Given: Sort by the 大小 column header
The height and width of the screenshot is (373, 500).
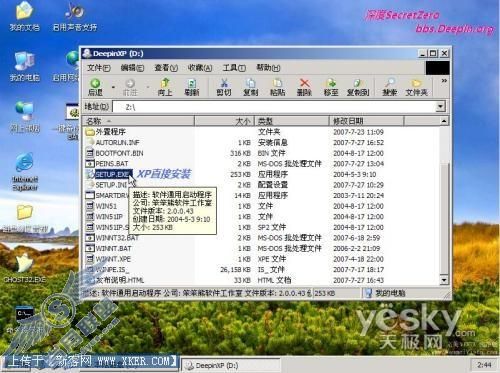Looking at the screenshot, I should click(225, 121).
